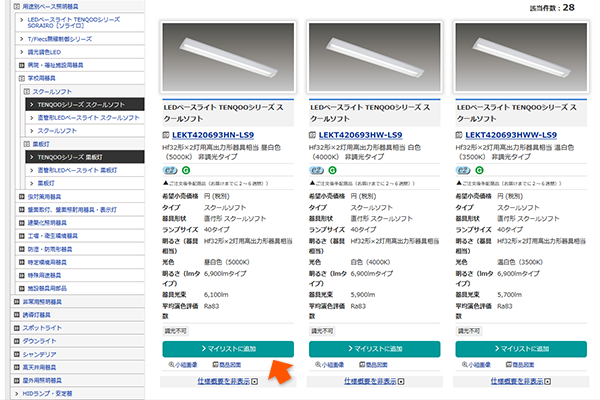
Task: Click the eco badge icon on LEKT420693HN-LS9
Action: pyautogui.click(x=169, y=172)
